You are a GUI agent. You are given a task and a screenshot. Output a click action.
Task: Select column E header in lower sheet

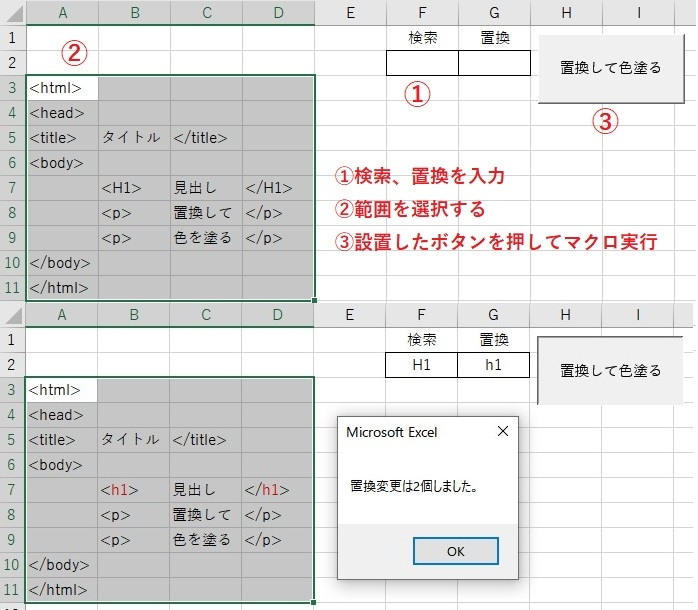350,315
